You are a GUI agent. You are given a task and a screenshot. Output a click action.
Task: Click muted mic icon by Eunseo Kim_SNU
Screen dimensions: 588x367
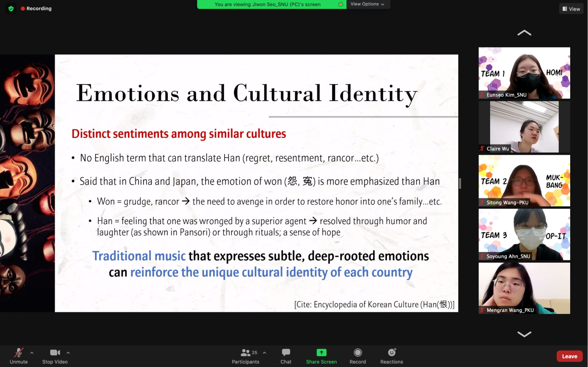482,95
